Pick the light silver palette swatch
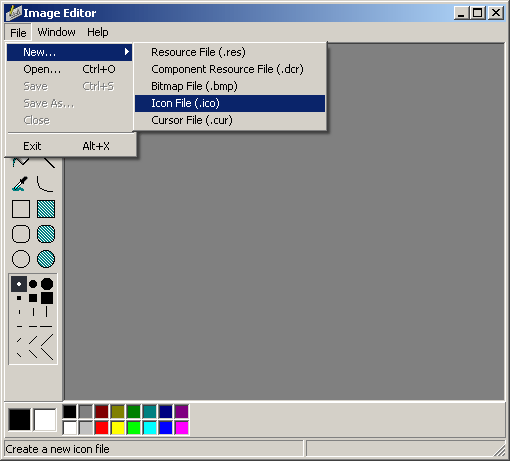This screenshot has width=510, height=461. tap(86, 428)
